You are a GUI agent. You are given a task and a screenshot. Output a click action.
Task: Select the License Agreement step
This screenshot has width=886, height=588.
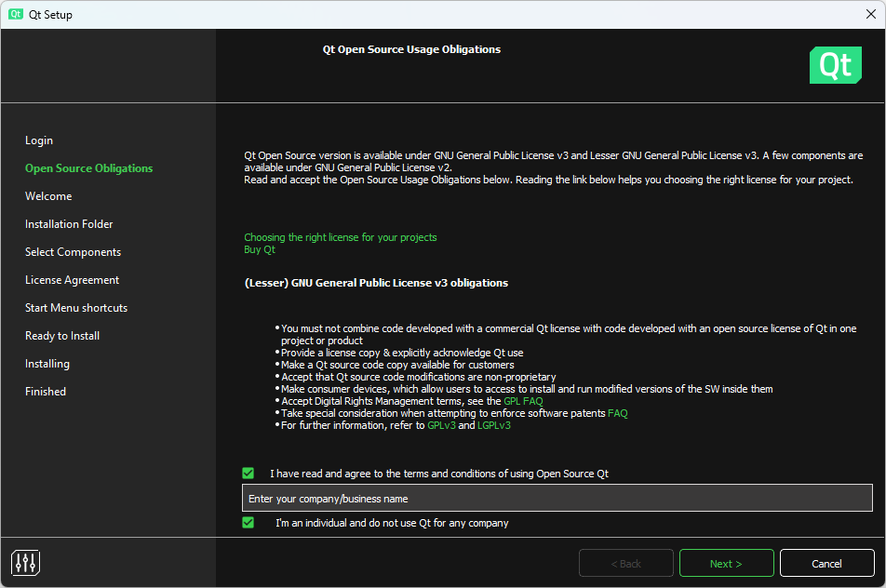(x=73, y=280)
